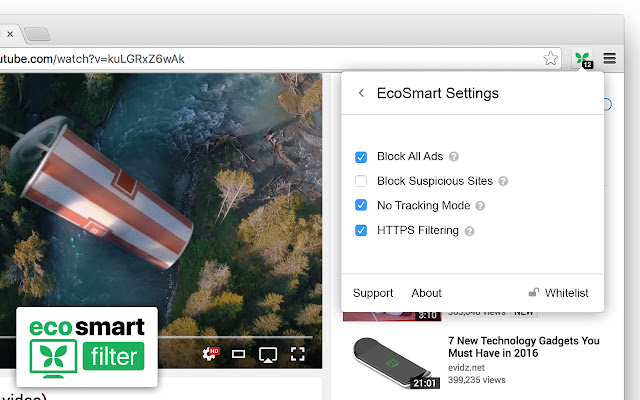Click the address bar URL
This screenshot has width=640, height=400.
[92, 59]
